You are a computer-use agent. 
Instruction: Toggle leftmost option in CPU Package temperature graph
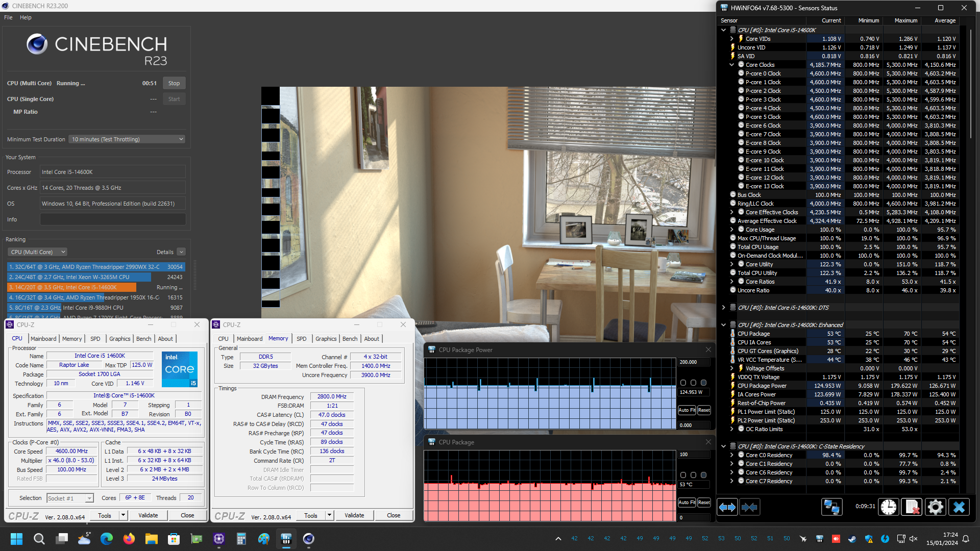pyautogui.click(x=683, y=475)
